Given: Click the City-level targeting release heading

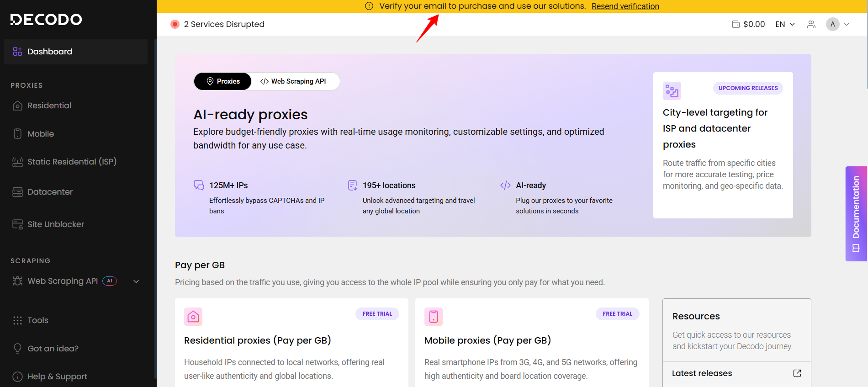Looking at the screenshot, I should (x=715, y=128).
